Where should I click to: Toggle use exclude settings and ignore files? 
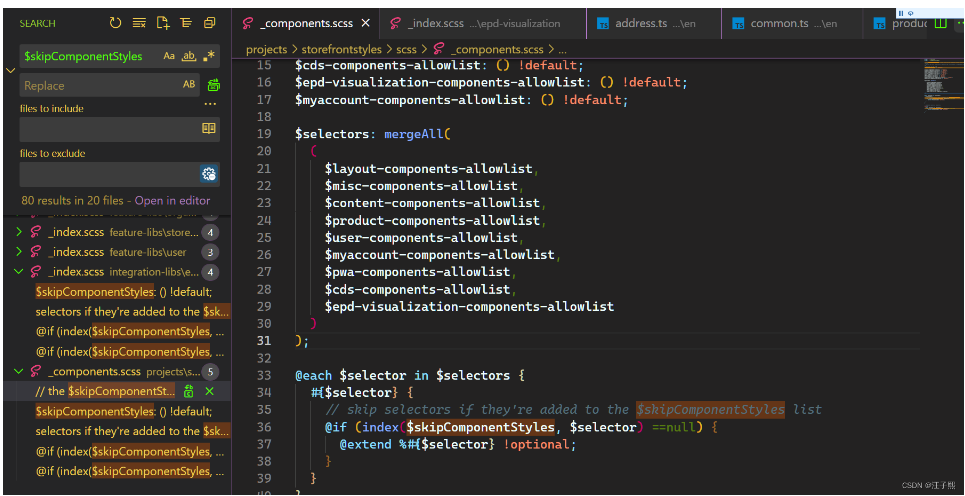[x=209, y=174]
